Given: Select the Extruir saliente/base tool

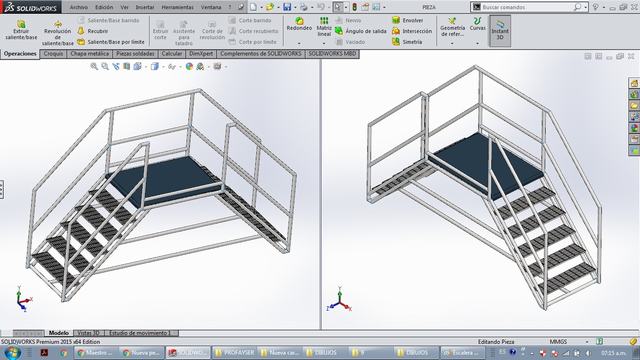Looking at the screenshot, I should [21, 29].
